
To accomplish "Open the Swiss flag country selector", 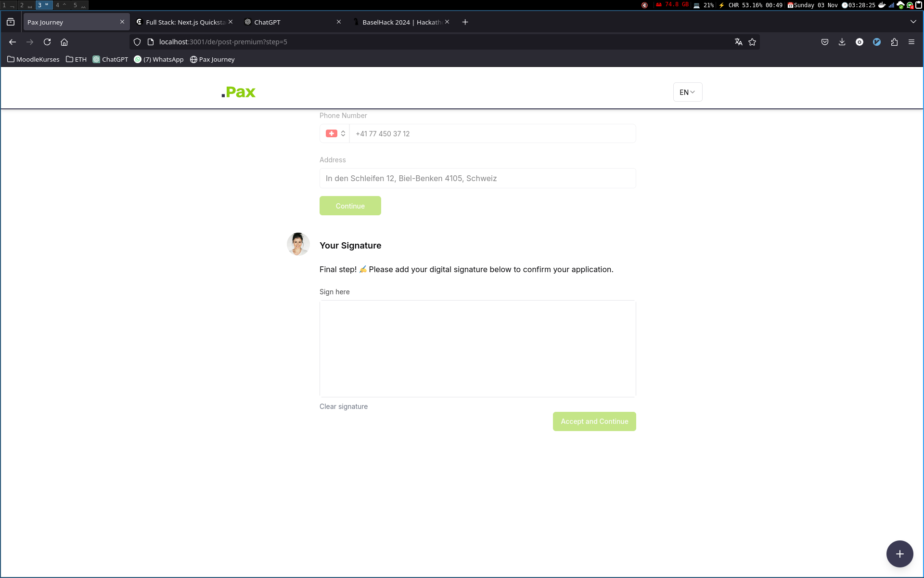I will pyautogui.click(x=335, y=133).
